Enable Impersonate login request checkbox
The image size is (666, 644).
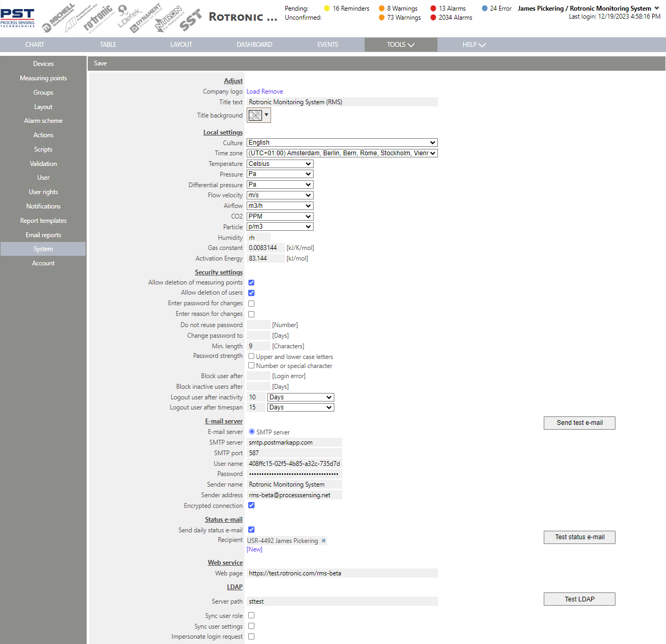pos(251,637)
